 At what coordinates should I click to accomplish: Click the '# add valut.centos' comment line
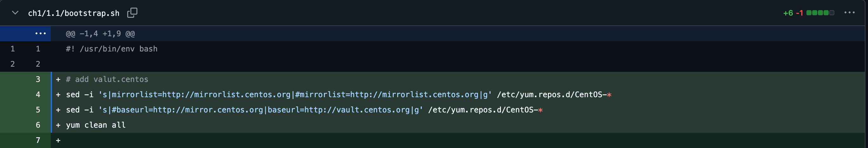coord(107,79)
